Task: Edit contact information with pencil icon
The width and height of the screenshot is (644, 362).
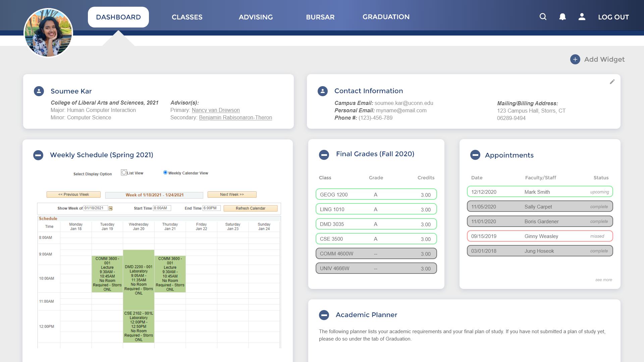Action: click(612, 82)
